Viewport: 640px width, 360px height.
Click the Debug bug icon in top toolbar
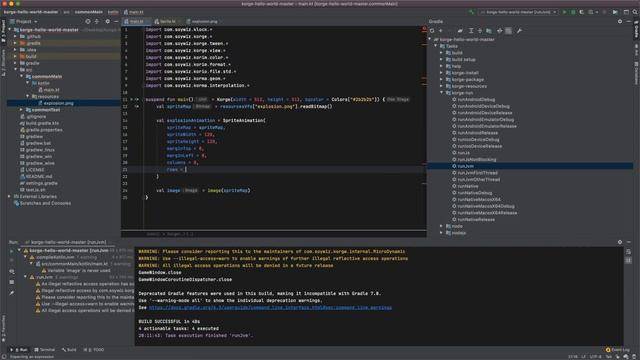tap(573, 12)
